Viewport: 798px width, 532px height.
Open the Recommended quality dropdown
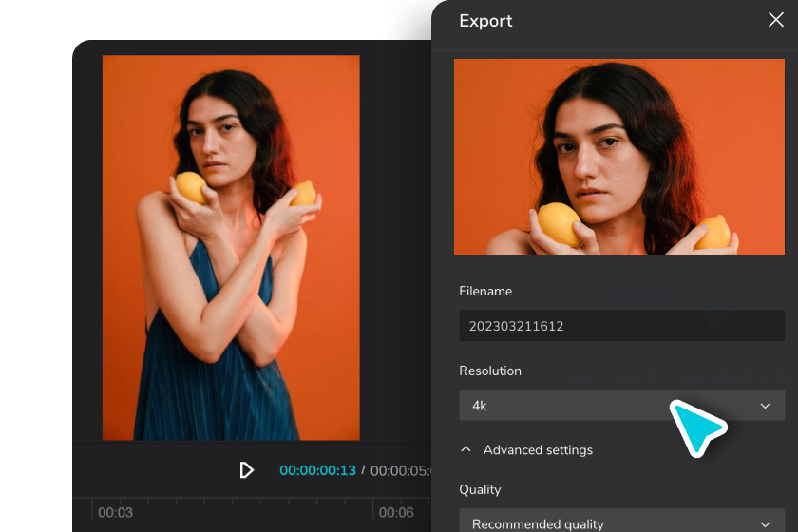click(x=608, y=523)
